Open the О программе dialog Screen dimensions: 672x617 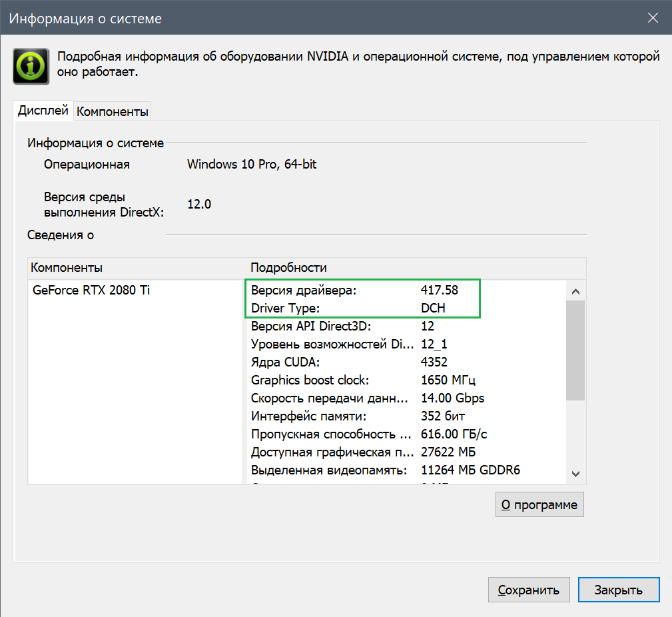(539, 505)
